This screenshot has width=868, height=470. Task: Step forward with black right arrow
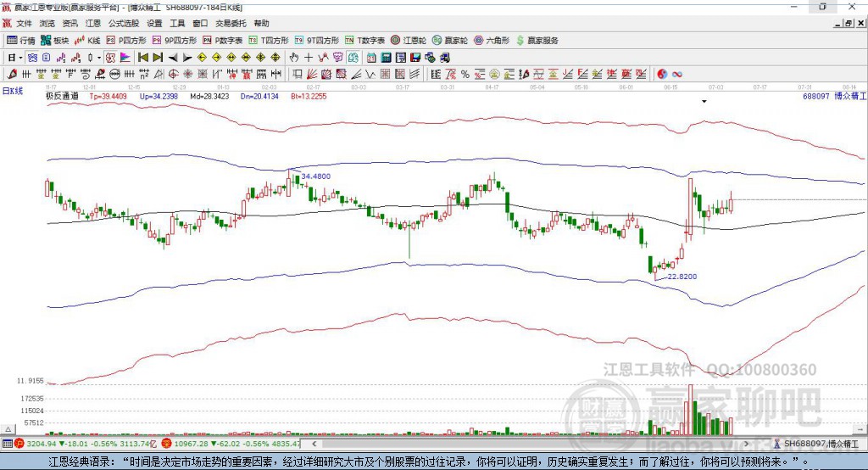click(187, 58)
